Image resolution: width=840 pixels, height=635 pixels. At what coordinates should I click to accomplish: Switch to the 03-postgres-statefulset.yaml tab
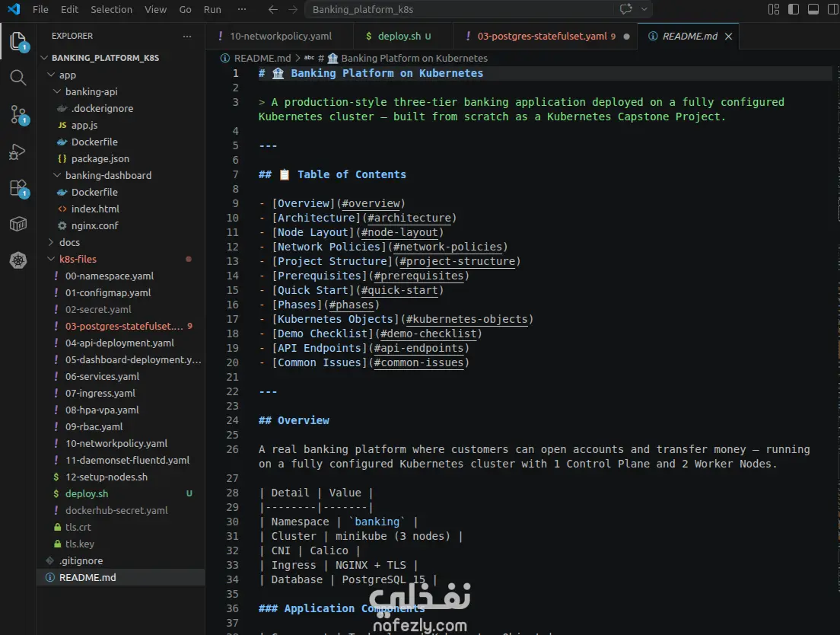[545, 36]
